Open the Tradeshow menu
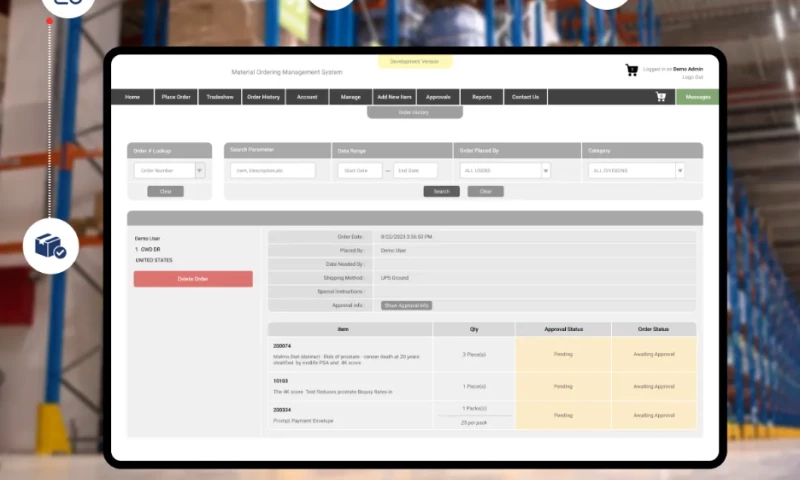 click(220, 97)
